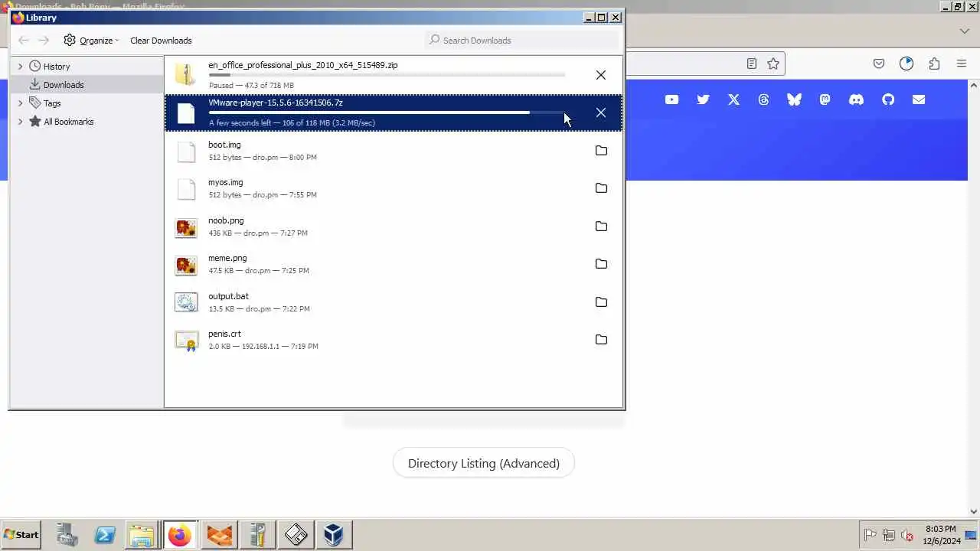Open the Organize dropdown menu
The image size is (980, 551).
coord(92,41)
